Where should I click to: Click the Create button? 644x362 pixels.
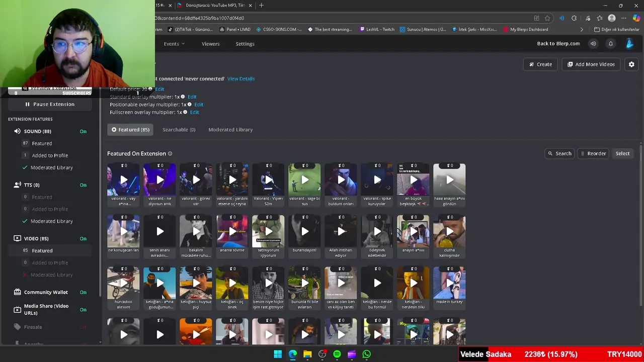(x=540, y=64)
